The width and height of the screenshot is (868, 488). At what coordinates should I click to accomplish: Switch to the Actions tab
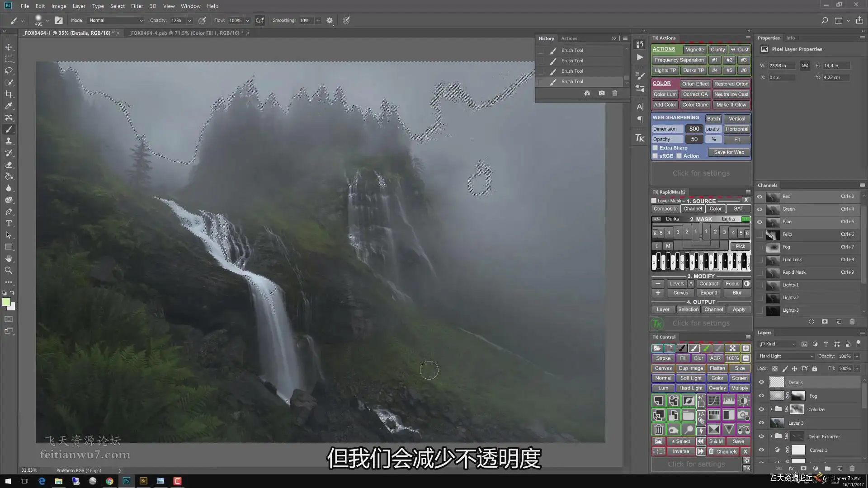pos(569,38)
